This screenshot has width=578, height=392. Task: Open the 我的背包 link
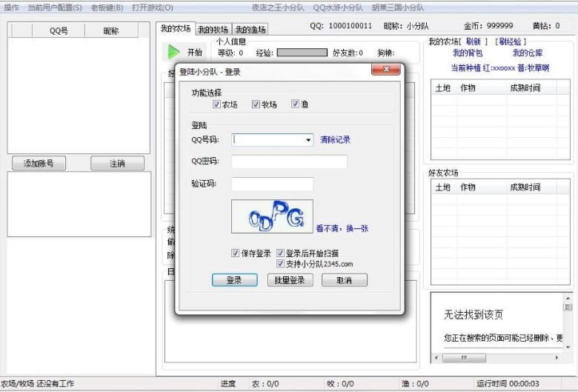point(468,53)
